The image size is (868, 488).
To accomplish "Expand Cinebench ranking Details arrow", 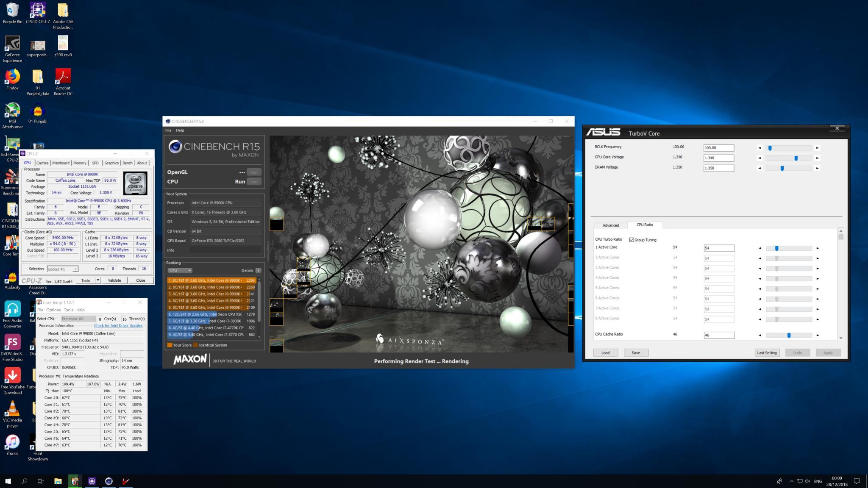I will (x=258, y=270).
